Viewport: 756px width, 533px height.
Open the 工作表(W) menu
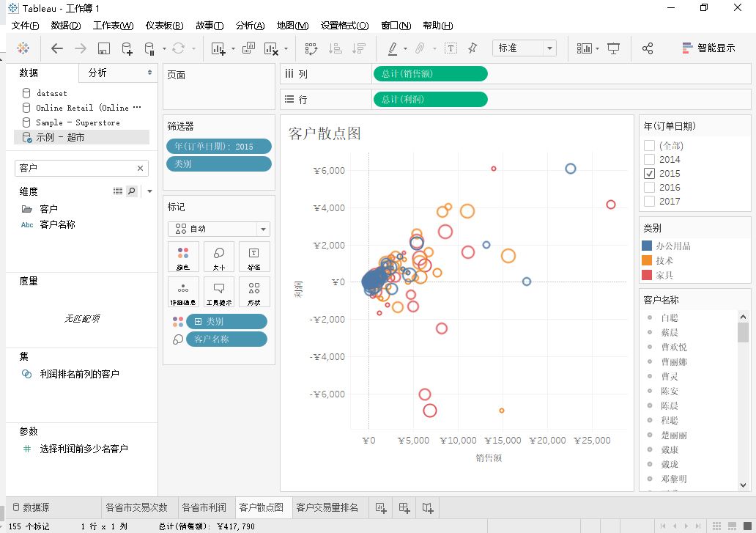[x=113, y=26]
